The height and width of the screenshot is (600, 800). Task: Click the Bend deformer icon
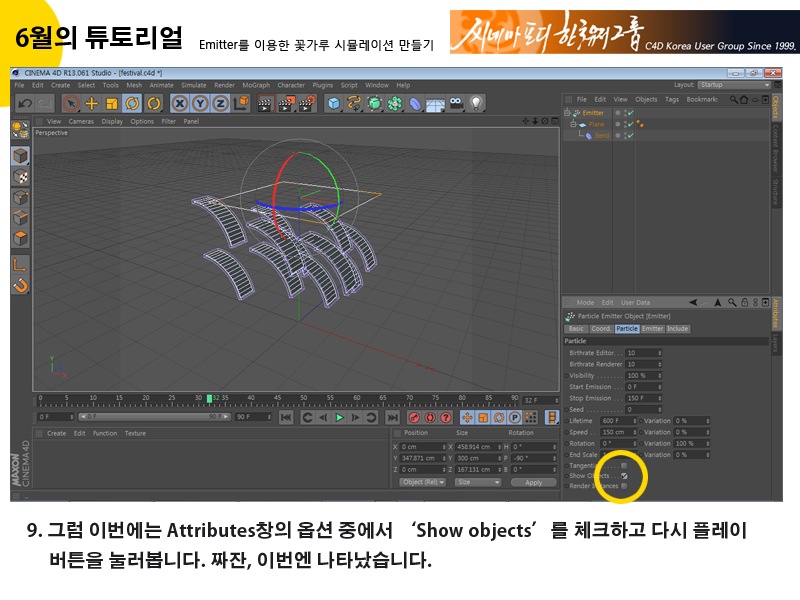coord(415,104)
